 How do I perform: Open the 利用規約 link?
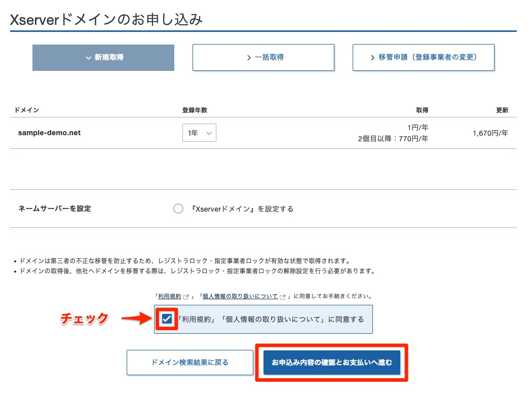point(170,296)
